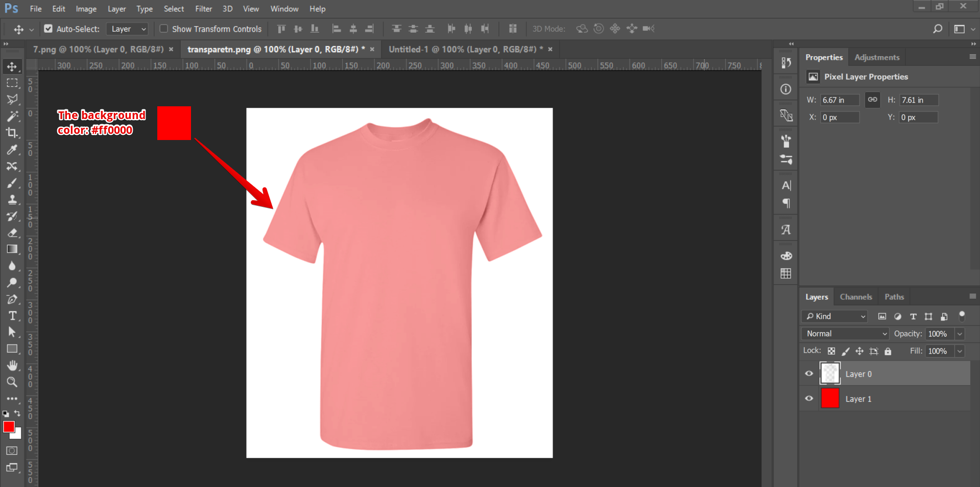Image resolution: width=980 pixels, height=487 pixels.
Task: Toggle lock transparent pixels
Action: pos(831,351)
